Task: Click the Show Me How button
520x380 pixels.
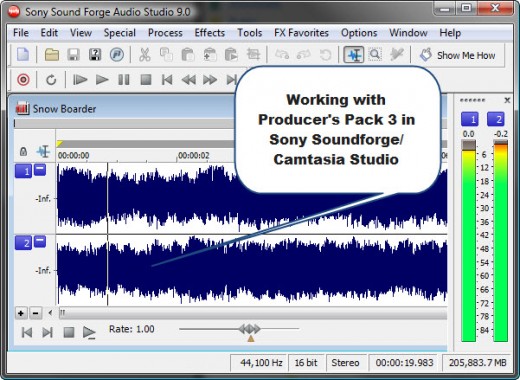Action: (458, 55)
